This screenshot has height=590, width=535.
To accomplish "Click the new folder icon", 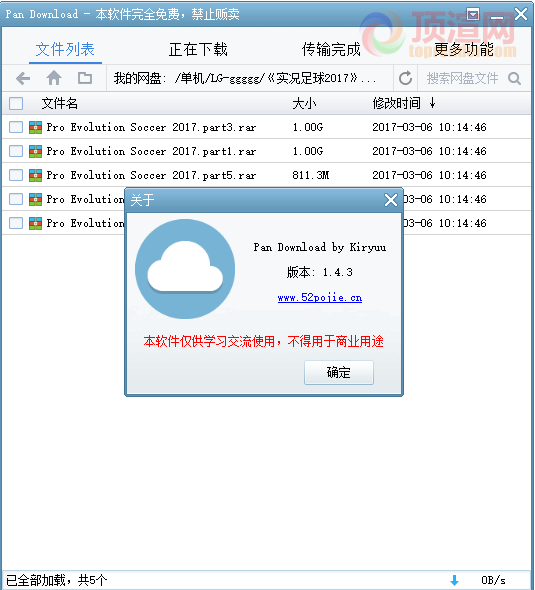I will click(x=85, y=78).
